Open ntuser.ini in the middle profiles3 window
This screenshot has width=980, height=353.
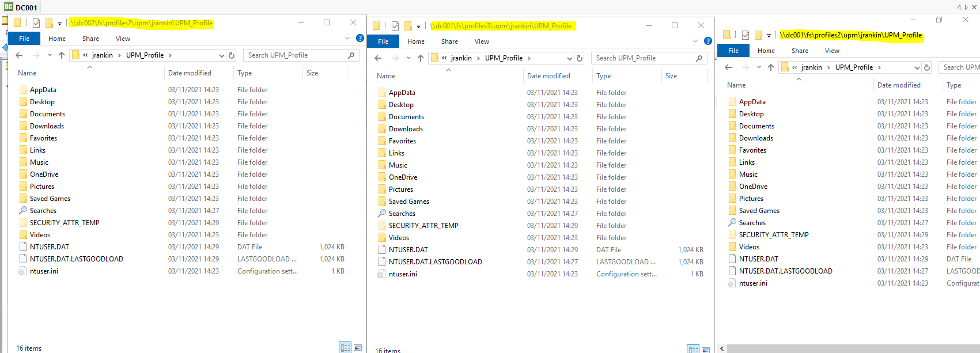pos(403,274)
